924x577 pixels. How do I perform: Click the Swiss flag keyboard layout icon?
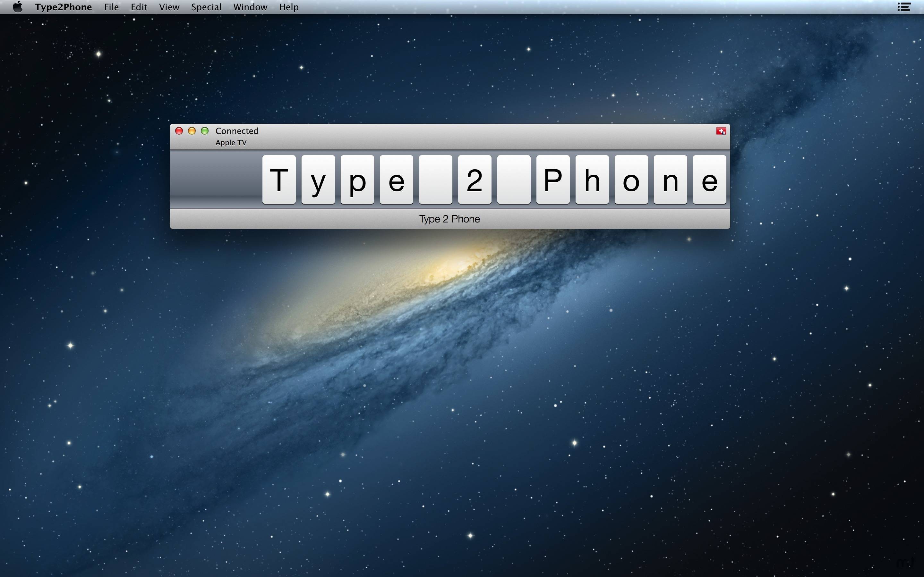pos(721,131)
